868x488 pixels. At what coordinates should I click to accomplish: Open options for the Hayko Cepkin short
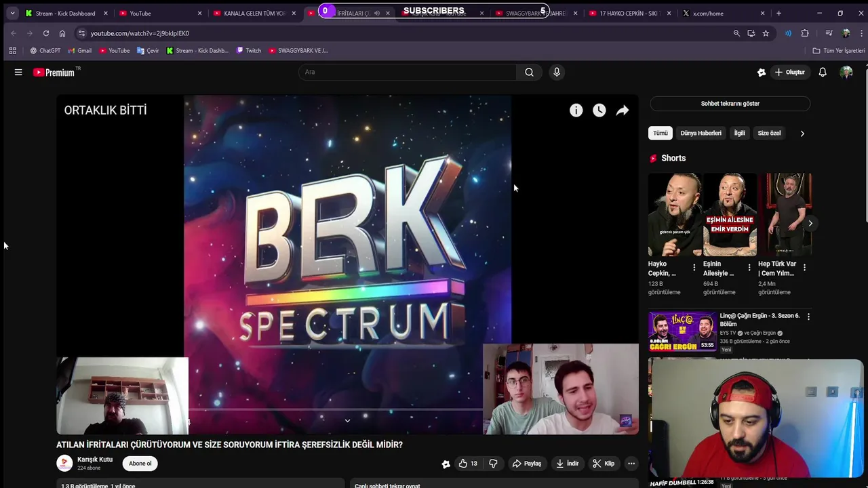click(x=694, y=268)
